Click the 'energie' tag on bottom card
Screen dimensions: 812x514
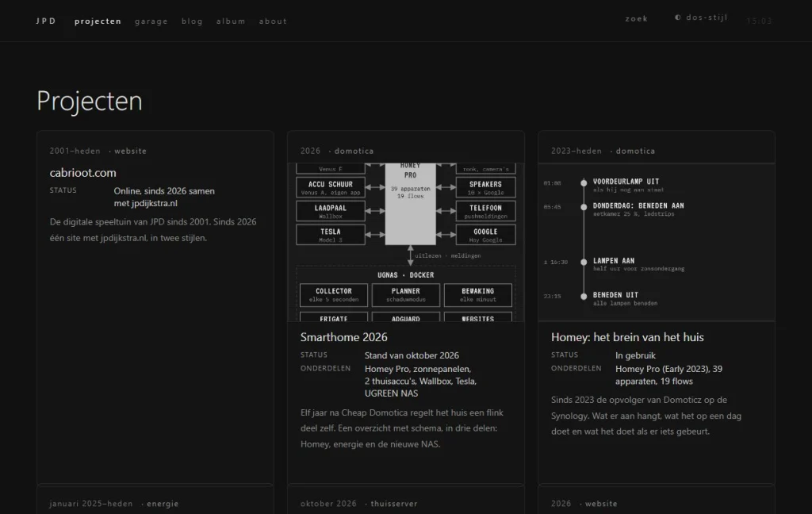[x=163, y=504]
